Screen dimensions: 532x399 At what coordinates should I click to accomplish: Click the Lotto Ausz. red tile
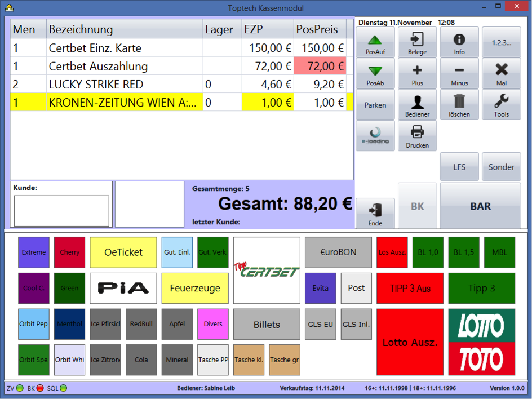pyautogui.click(x=410, y=342)
